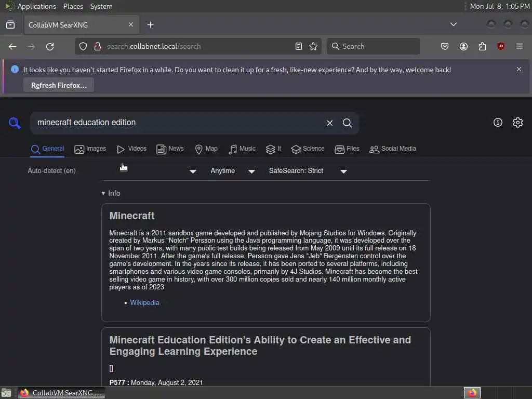Open the Anytime time range dropdown

click(x=232, y=171)
